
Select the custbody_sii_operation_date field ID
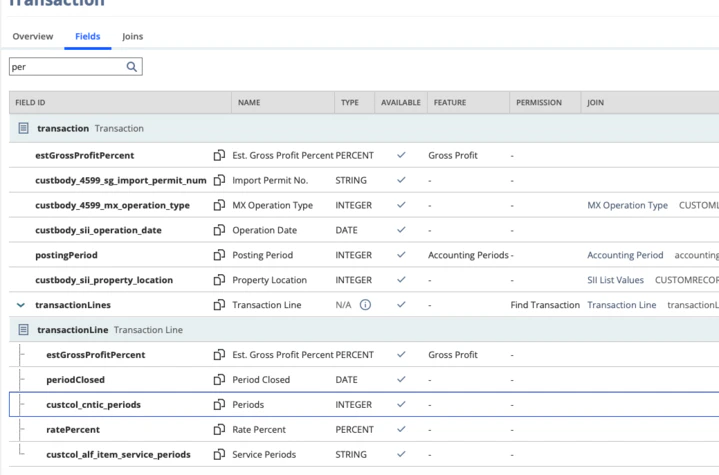click(x=99, y=230)
